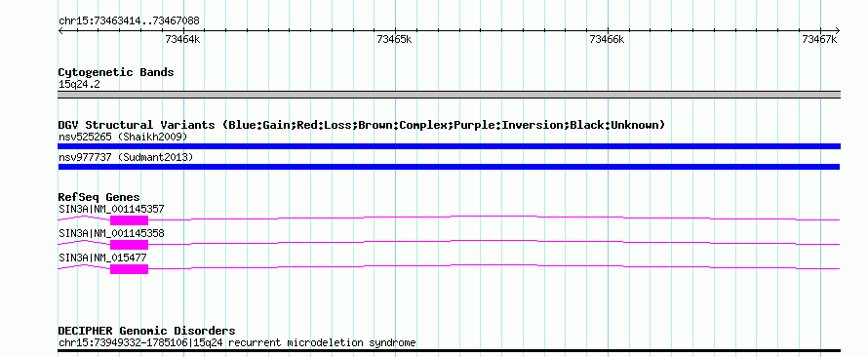The image size is (868, 357).
Task: Click the 73464k ruler tick label
Action: pyautogui.click(x=182, y=39)
